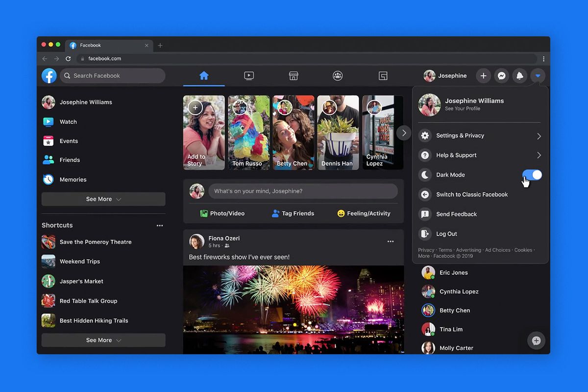Open the Privacy link in the menu footer
588x392 pixels.
coord(425,250)
